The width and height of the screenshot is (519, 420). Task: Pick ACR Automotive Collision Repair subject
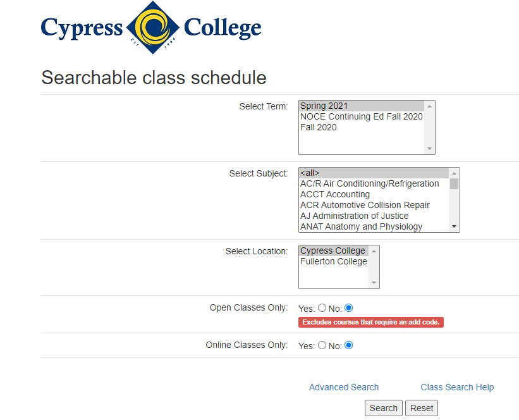365,205
